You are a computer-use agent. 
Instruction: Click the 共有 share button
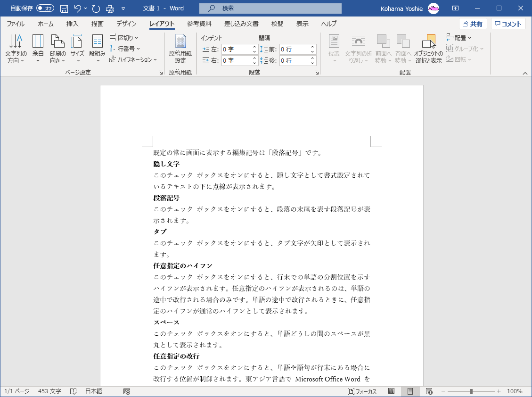tap(473, 24)
